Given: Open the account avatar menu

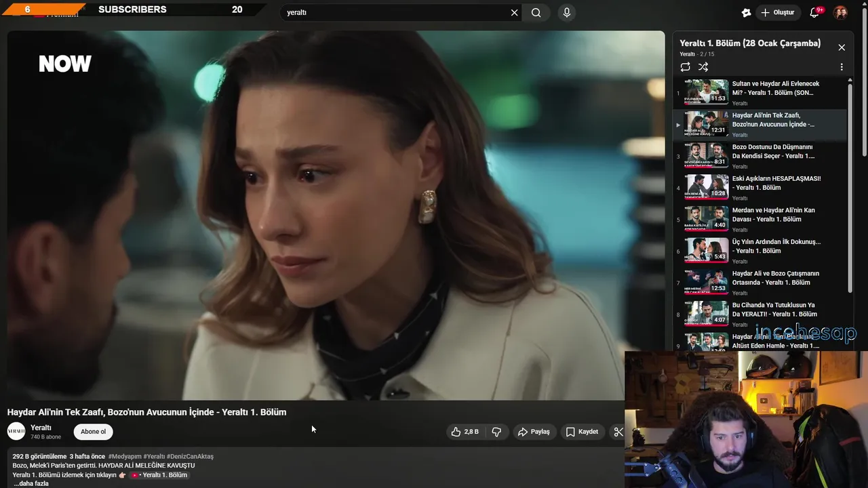Looking at the screenshot, I should tap(840, 12).
